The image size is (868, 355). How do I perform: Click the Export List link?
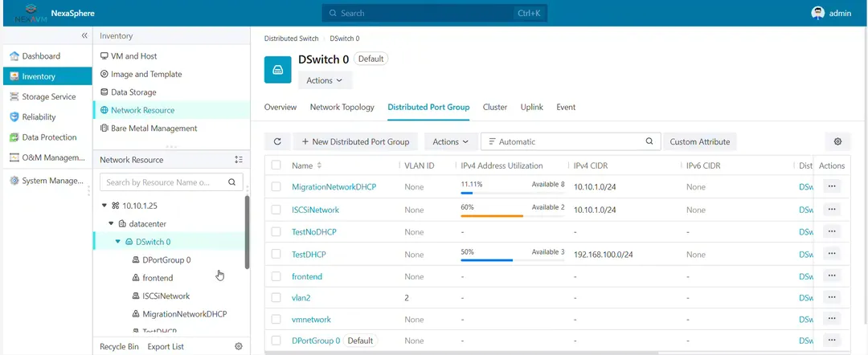click(166, 347)
